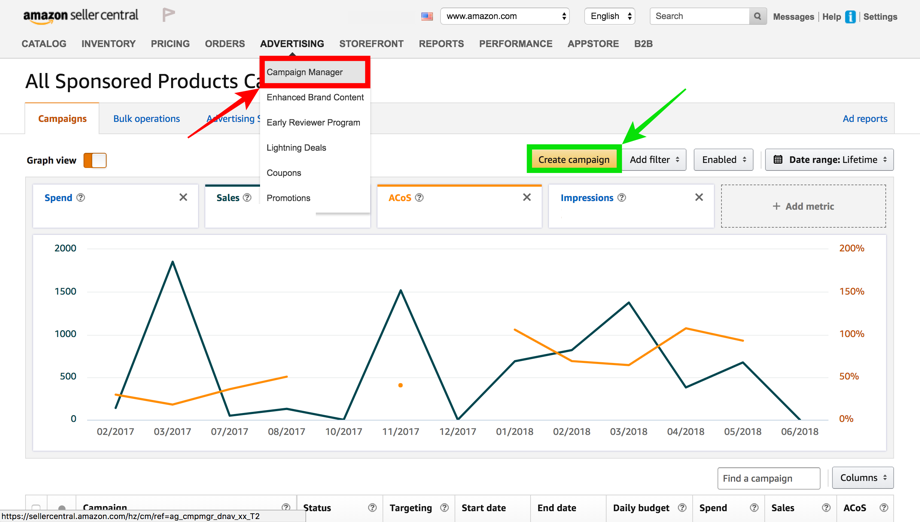Click the ACoS column header help icon
Screen dimensions: 920x522
coord(884,508)
